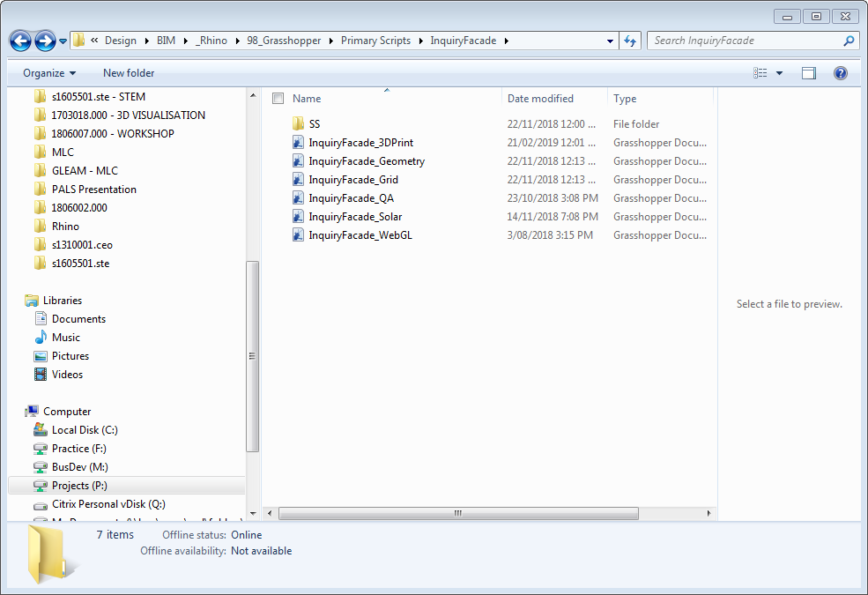The height and width of the screenshot is (595, 868).
Task: Expand the arrow after InquiryFacade breadcrumb
Action: (506, 41)
